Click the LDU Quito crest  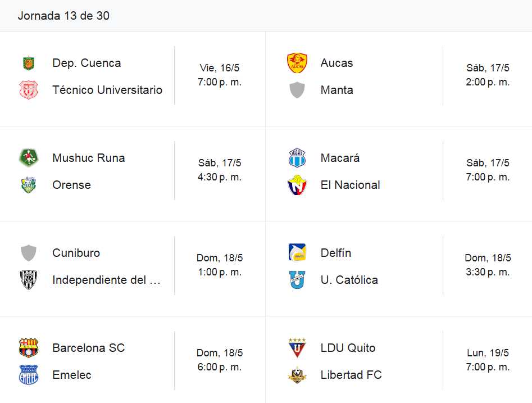(297, 348)
